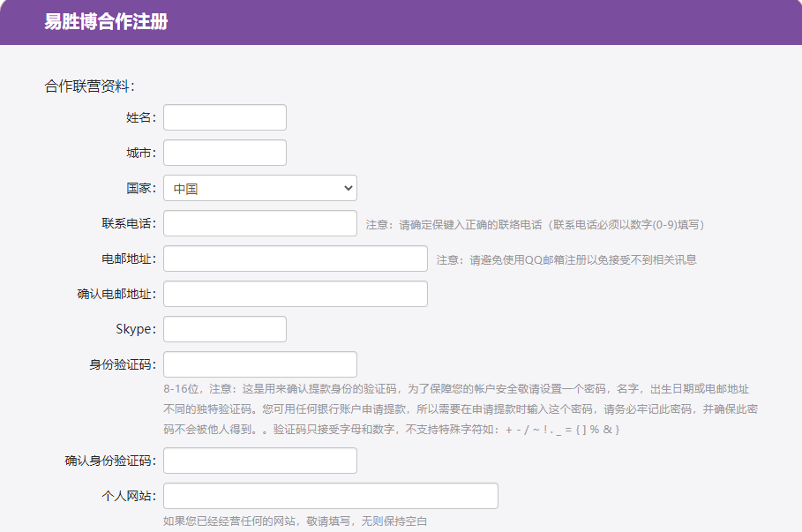Click the 姓名 name input field

(x=224, y=117)
